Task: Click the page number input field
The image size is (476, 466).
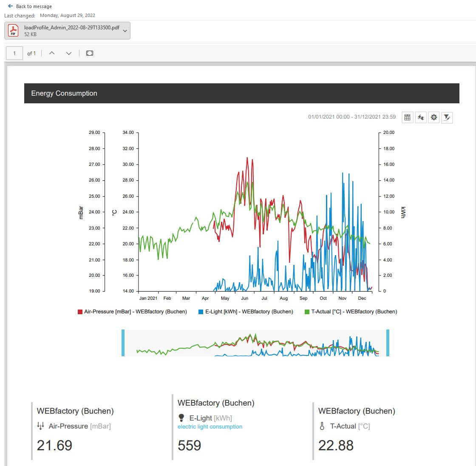Action: click(14, 53)
